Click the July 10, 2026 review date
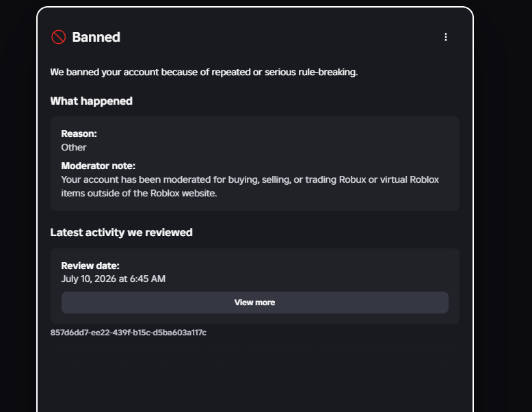532x412 pixels. tap(114, 279)
